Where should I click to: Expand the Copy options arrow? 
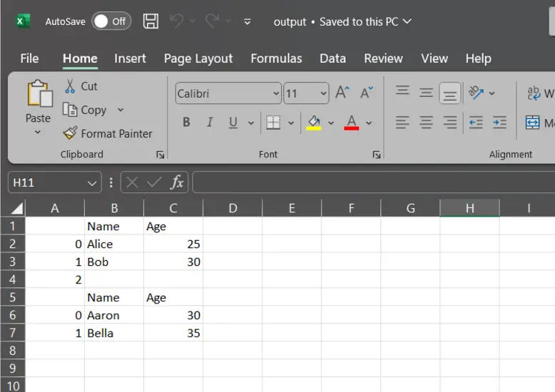click(121, 110)
